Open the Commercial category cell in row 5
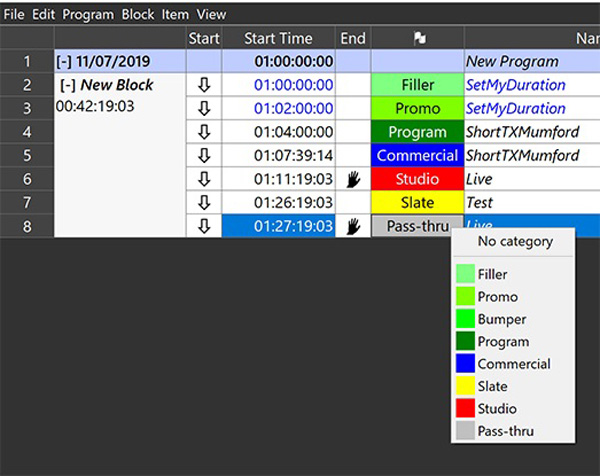This screenshot has width=600, height=476. (x=417, y=156)
